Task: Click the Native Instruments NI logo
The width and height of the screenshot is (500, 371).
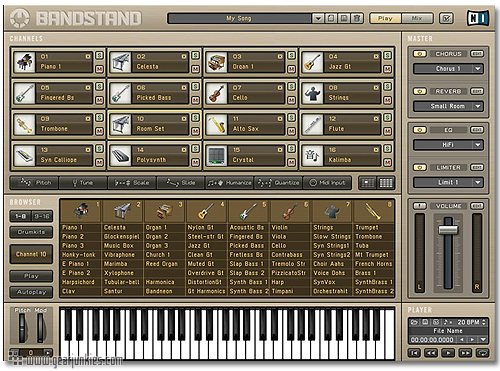Action: coord(478,18)
